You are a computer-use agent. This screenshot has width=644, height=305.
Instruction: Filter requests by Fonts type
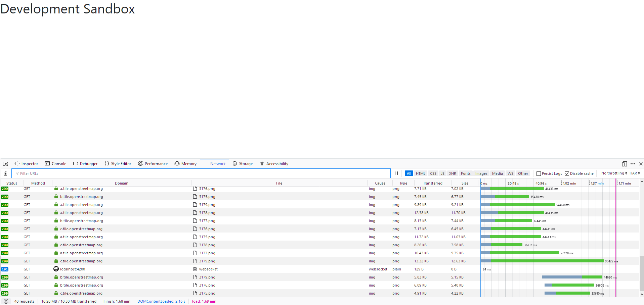pos(466,173)
